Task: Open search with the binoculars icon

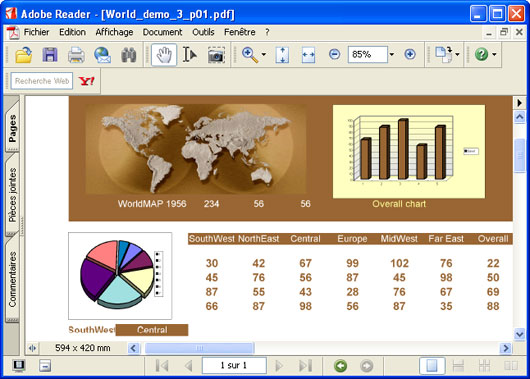Action: [x=129, y=55]
